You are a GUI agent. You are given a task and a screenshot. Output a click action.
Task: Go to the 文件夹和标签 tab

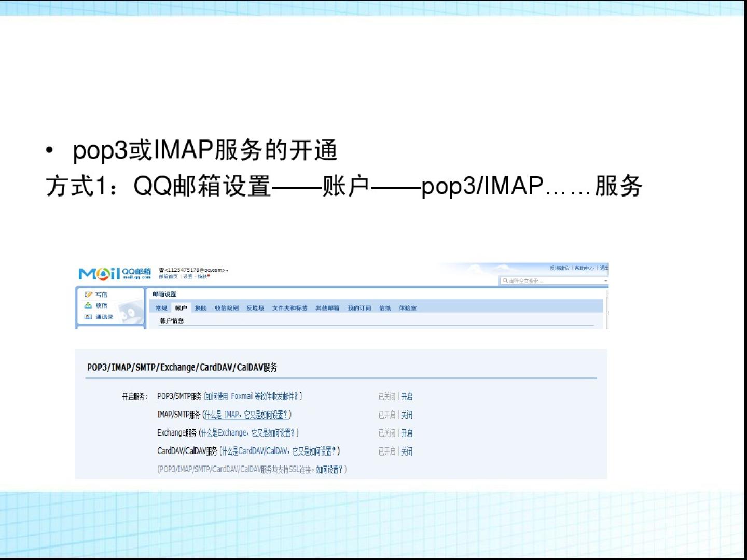pos(289,308)
